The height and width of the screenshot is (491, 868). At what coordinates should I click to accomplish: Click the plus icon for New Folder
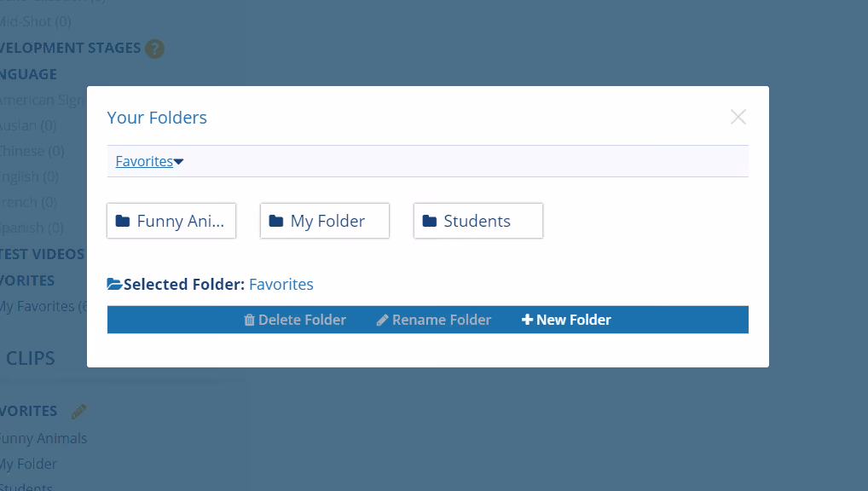coord(527,321)
